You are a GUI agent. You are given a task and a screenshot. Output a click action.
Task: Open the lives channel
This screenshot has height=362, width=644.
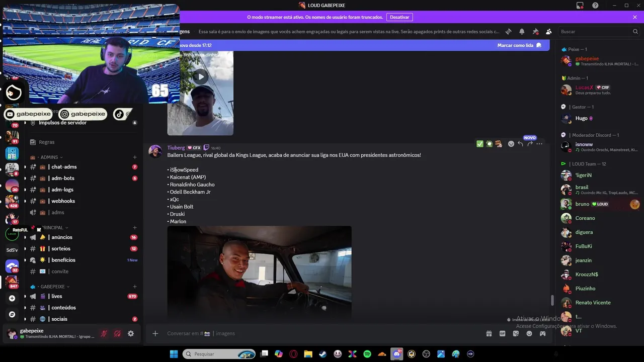click(83, 297)
